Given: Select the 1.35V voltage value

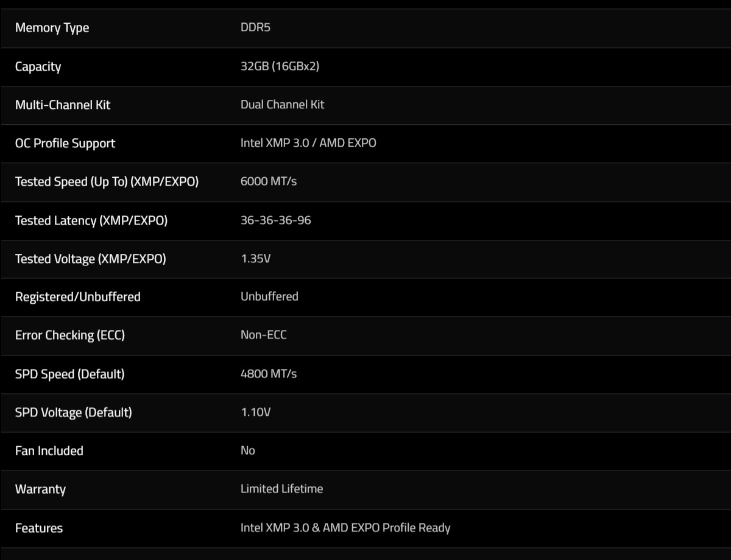Looking at the screenshot, I should click(255, 259).
